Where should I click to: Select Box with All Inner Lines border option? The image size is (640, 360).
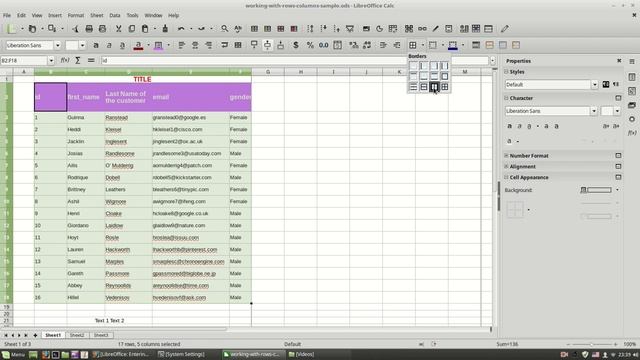pos(444,87)
